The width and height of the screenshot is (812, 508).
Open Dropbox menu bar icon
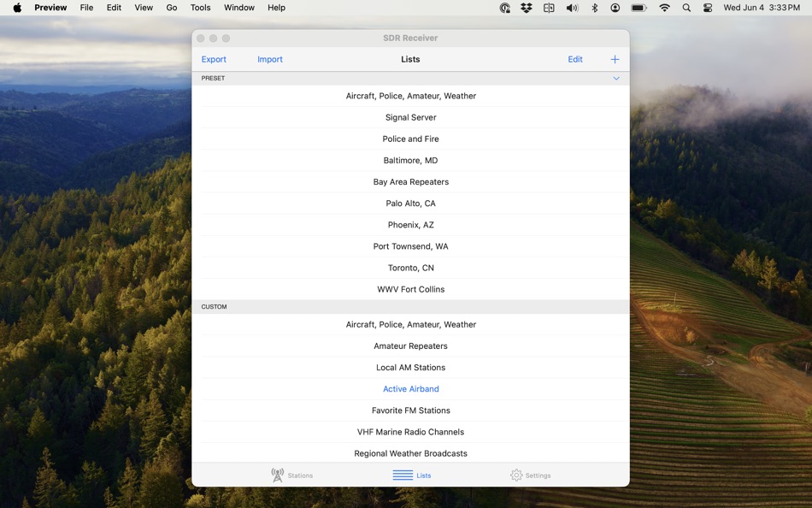click(527, 8)
